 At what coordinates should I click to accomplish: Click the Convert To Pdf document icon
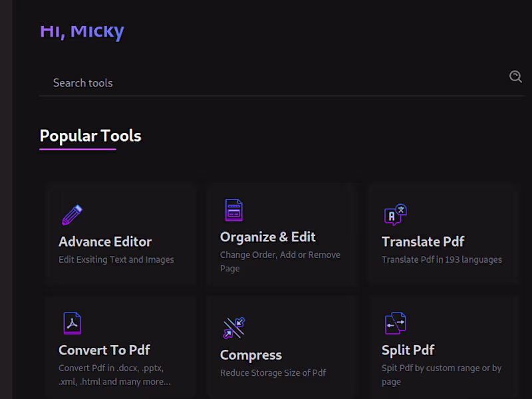click(x=72, y=323)
